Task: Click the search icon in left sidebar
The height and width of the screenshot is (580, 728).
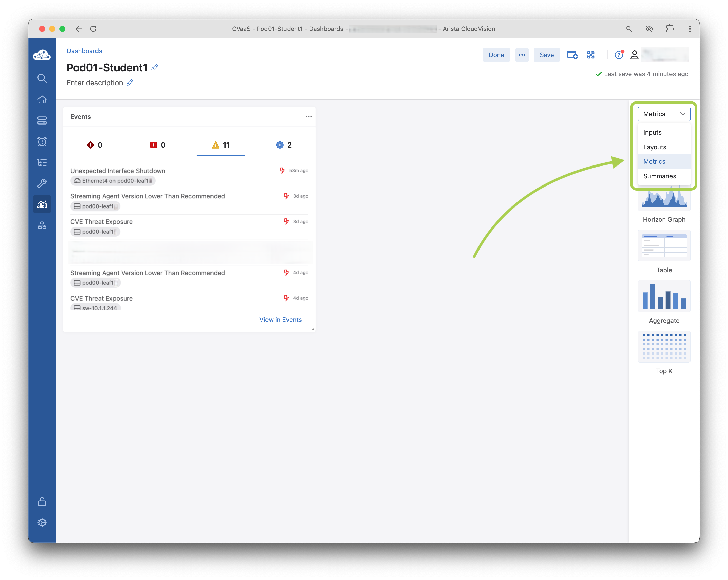Action: point(42,78)
